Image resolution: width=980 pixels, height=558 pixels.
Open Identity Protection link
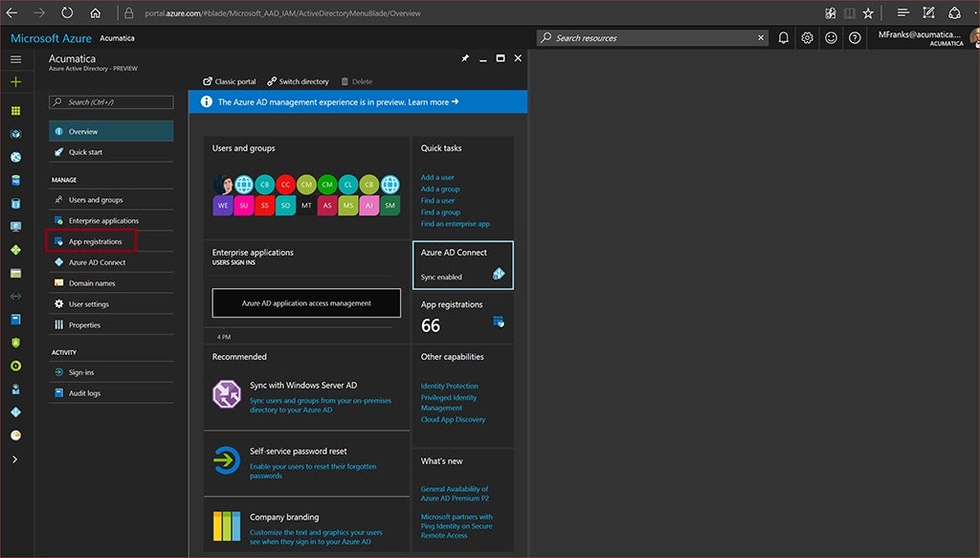pyautogui.click(x=450, y=386)
